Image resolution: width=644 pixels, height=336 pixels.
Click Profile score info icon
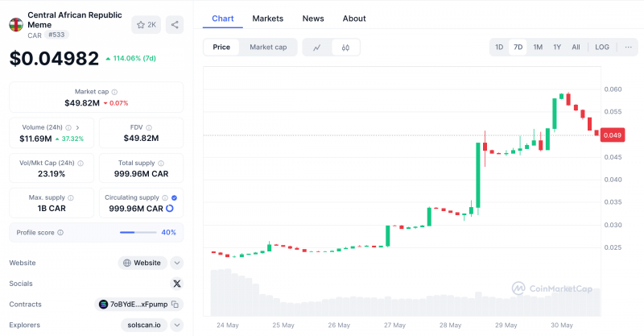60,232
